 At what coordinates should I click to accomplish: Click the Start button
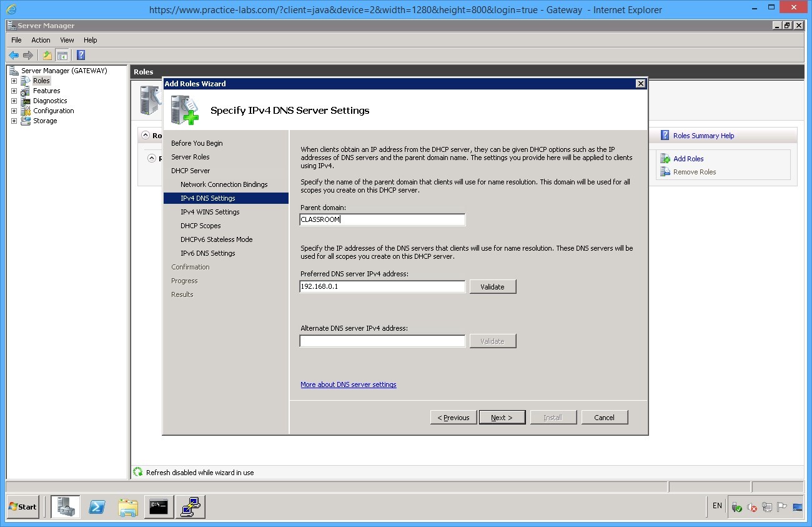pos(23,507)
